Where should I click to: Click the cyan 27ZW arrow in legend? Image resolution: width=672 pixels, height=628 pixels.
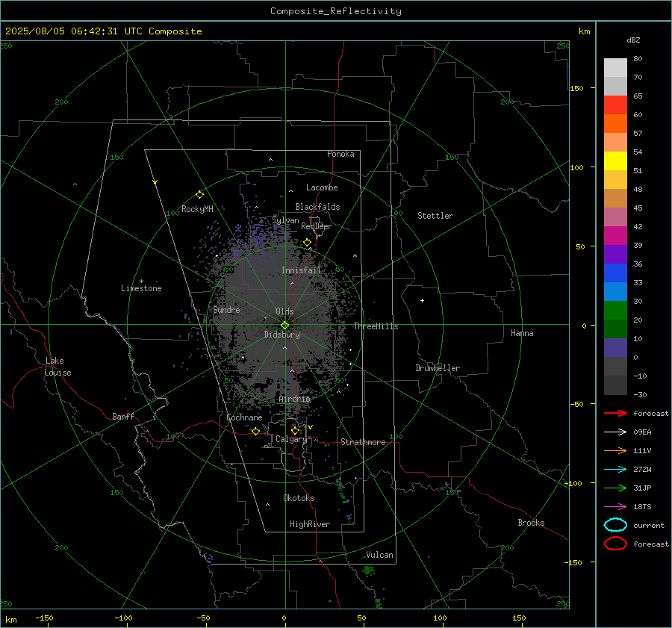point(615,470)
